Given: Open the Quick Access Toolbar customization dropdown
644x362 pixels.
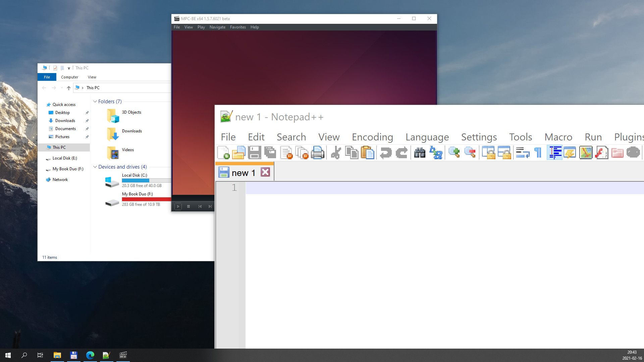Looking at the screenshot, I should click(x=69, y=68).
